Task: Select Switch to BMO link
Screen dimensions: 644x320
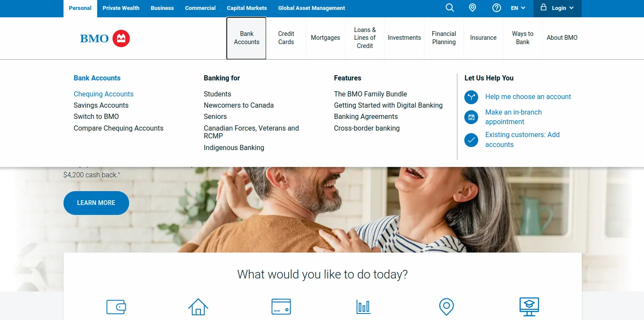Action: [96, 117]
